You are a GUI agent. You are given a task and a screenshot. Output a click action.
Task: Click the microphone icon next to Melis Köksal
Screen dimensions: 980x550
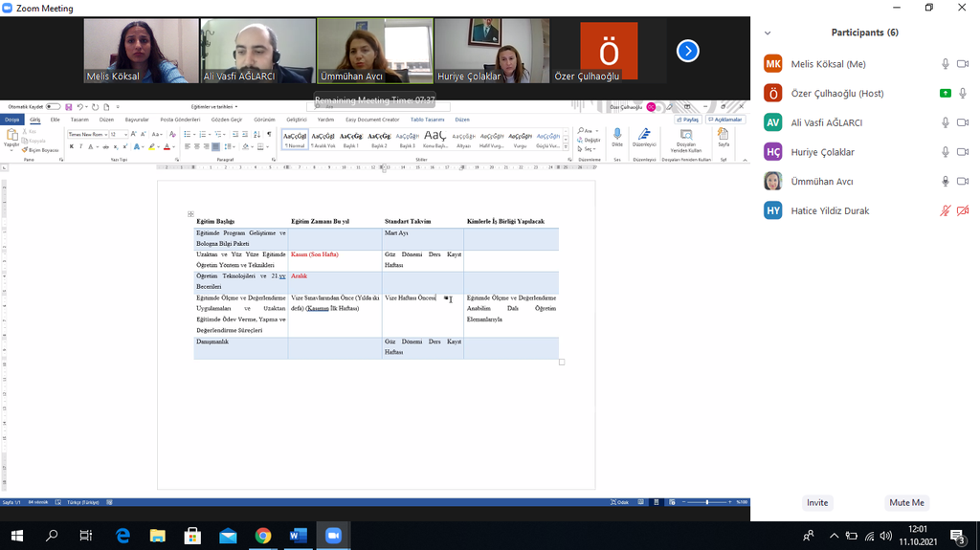945,64
